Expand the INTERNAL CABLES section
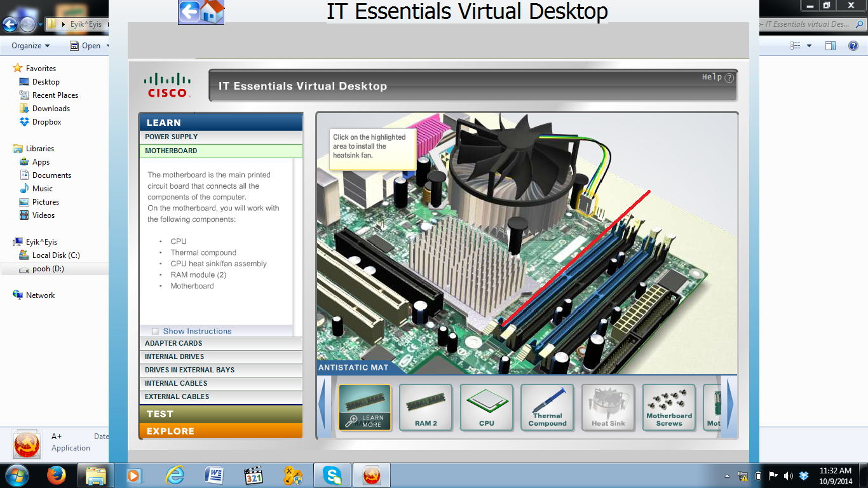The height and width of the screenshot is (488, 868). [220, 383]
